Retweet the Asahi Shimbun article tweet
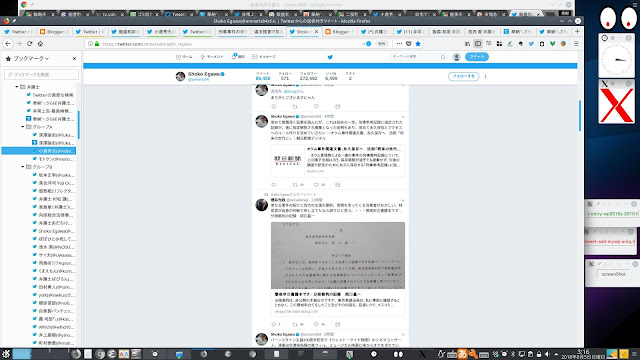640x360 pixels. point(295,185)
